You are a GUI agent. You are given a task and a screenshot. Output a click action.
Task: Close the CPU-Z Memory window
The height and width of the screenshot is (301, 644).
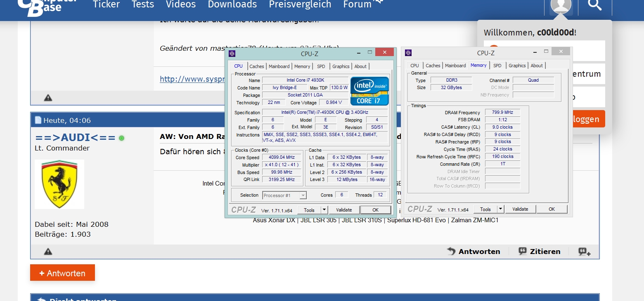561,52
